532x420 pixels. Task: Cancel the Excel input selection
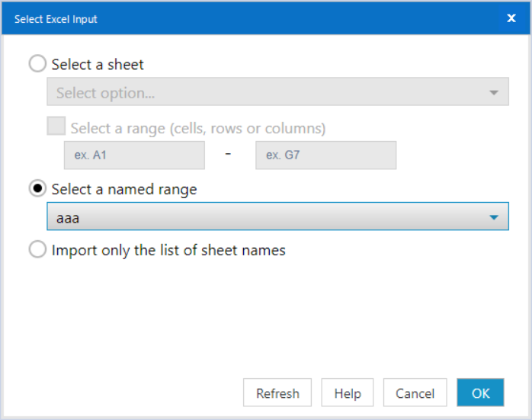[415, 393]
